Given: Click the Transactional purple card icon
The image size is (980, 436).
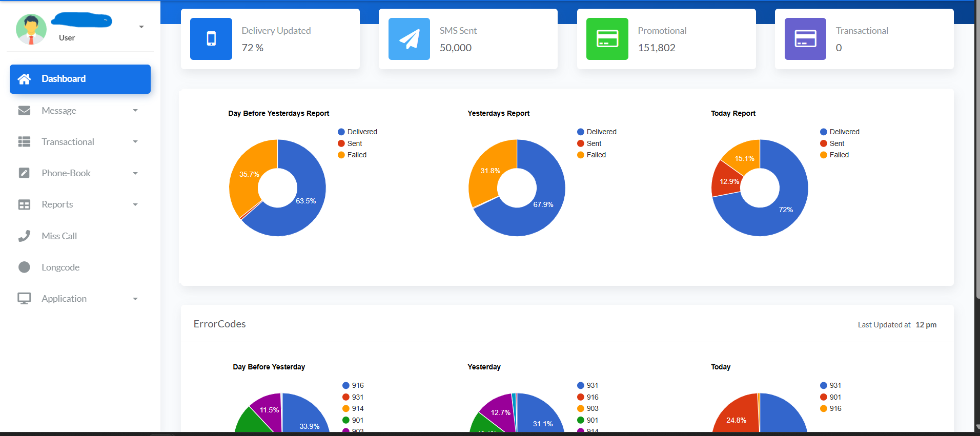Looking at the screenshot, I should [x=805, y=39].
